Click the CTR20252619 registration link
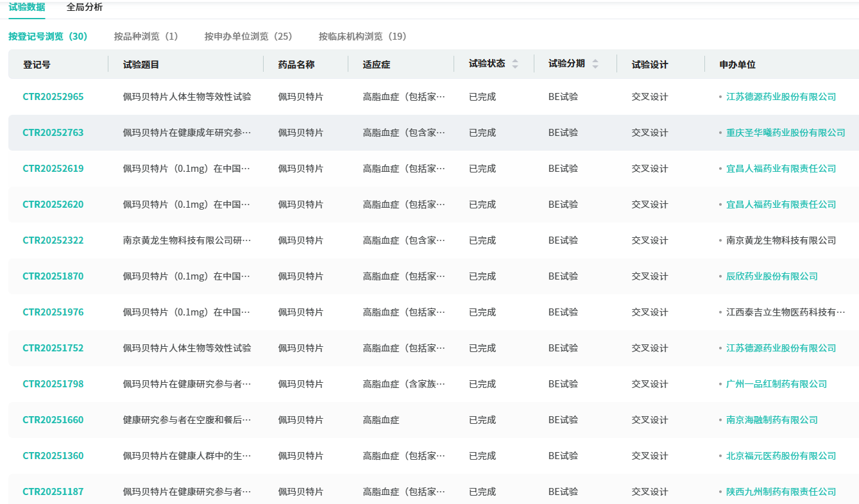The width and height of the screenshot is (859, 504). coord(53,169)
